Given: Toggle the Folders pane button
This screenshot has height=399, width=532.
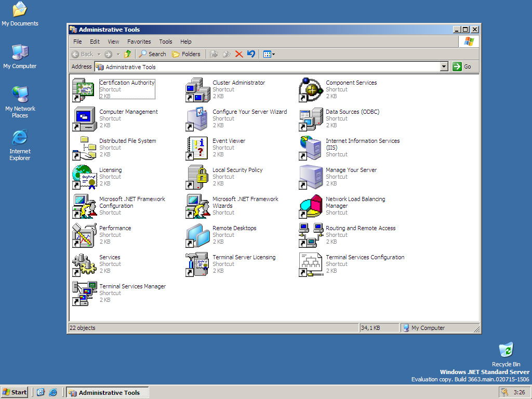Looking at the screenshot, I should click(x=186, y=54).
